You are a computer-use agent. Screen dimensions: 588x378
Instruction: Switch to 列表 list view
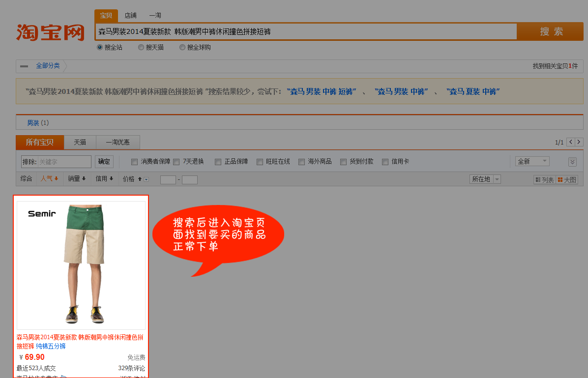tap(545, 180)
